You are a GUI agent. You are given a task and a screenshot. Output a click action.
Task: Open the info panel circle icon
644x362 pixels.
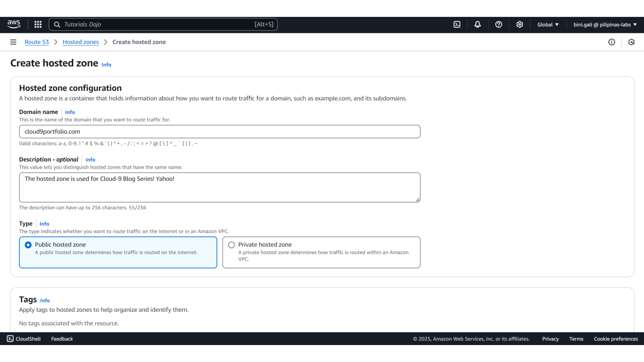[x=612, y=42]
